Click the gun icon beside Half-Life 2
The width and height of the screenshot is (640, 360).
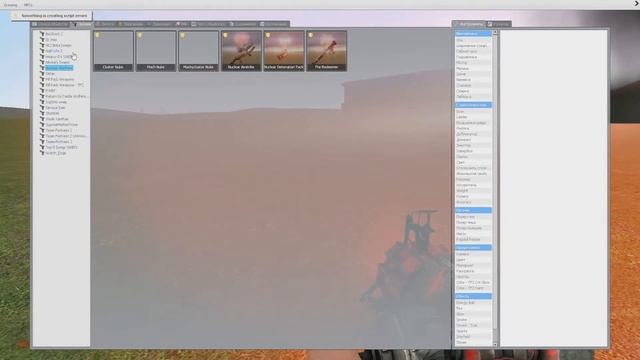42,51
